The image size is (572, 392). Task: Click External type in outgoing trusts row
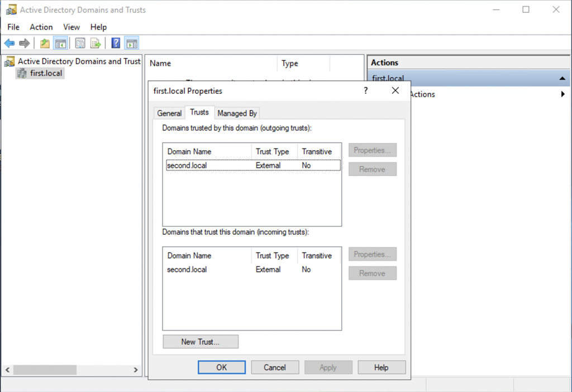point(268,165)
